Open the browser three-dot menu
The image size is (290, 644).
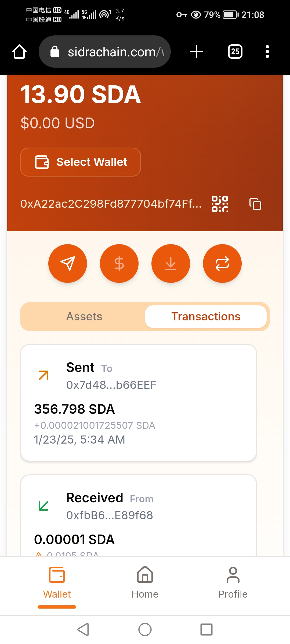tap(267, 52)
